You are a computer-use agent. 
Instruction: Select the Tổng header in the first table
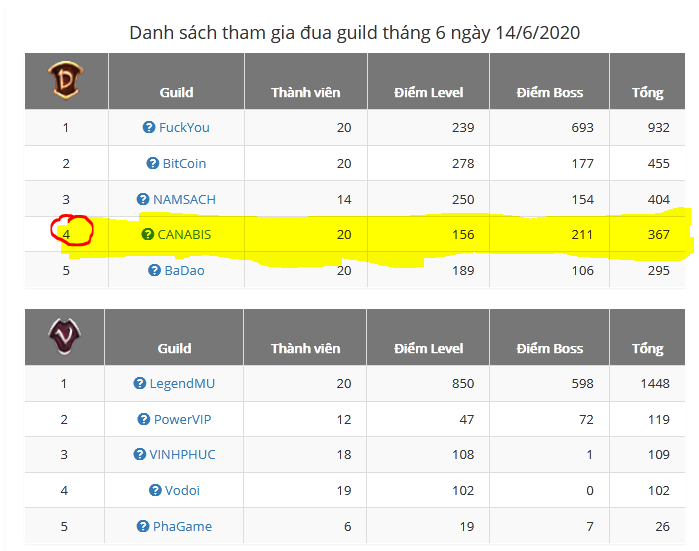click(x=647, y=92)
